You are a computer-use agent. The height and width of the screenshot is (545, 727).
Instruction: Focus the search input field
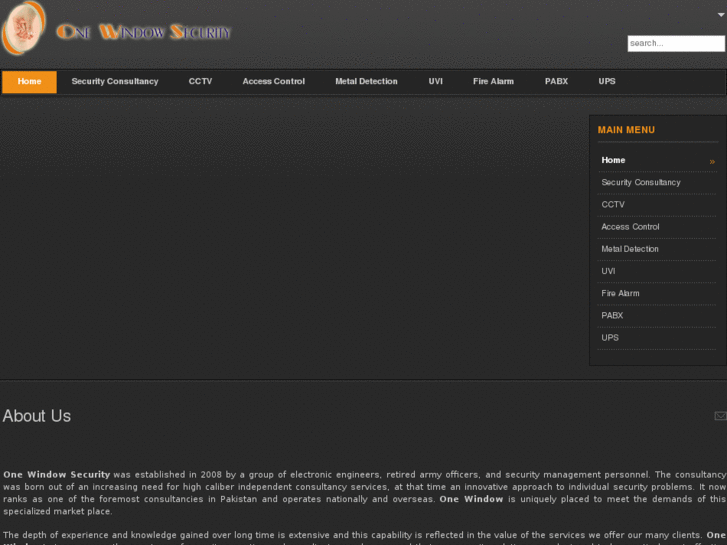(x=676, y=44)
